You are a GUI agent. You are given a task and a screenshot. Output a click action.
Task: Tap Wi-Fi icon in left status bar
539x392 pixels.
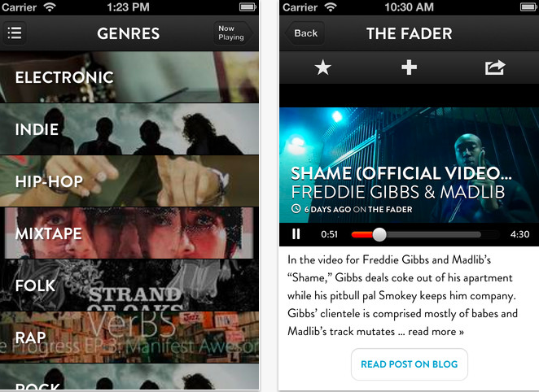tap(50, 7)
